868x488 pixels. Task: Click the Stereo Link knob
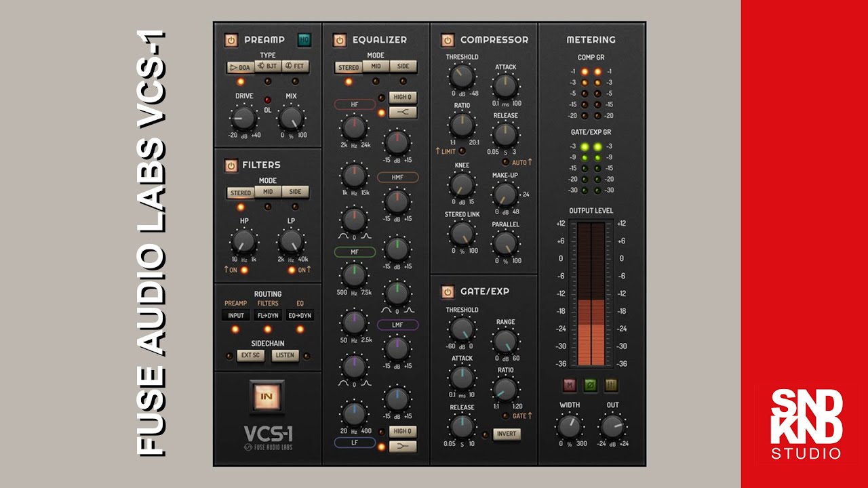(x=462, y=233)
